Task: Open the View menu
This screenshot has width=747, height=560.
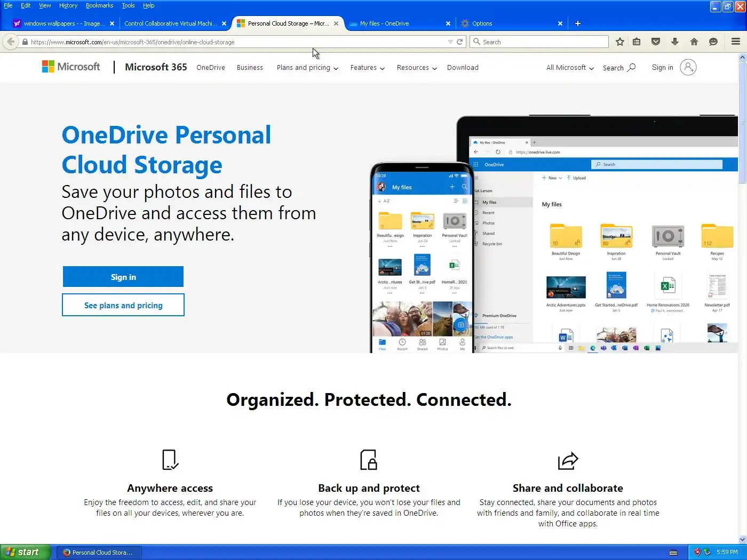Action: point(45,5)
